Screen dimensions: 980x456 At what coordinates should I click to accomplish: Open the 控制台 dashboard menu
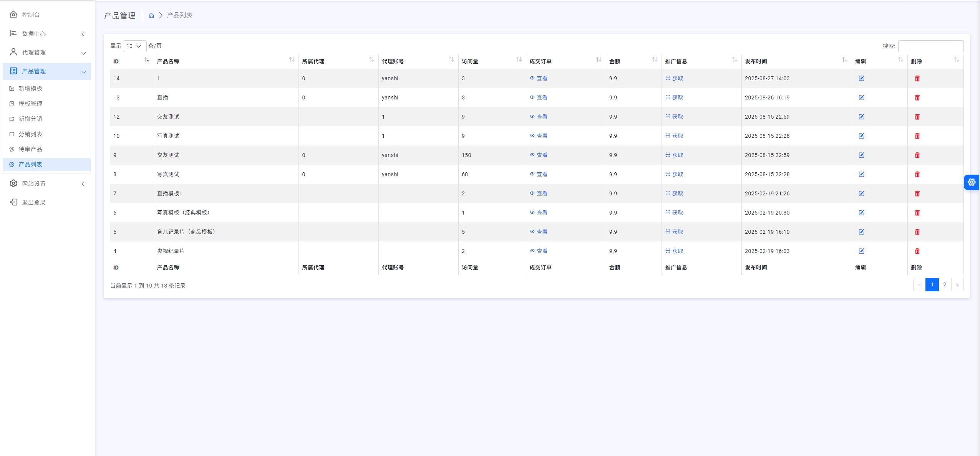[30, 15]
